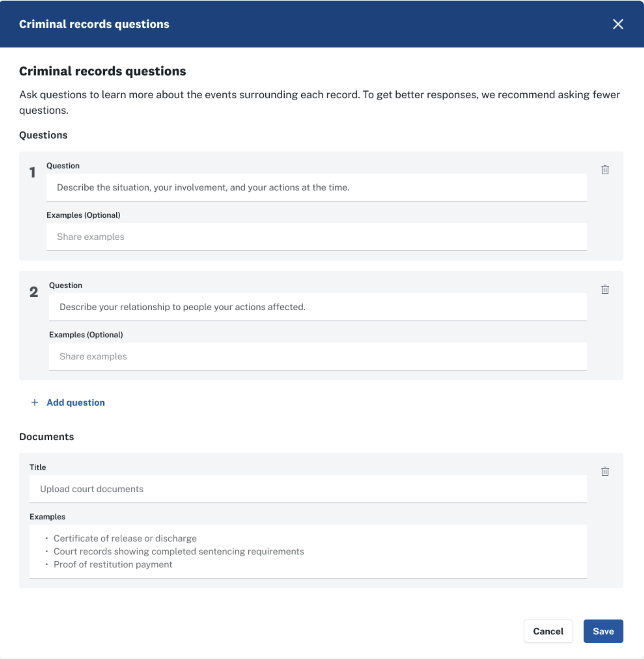
Task: Click the Questions section heading
Action: 43,135
